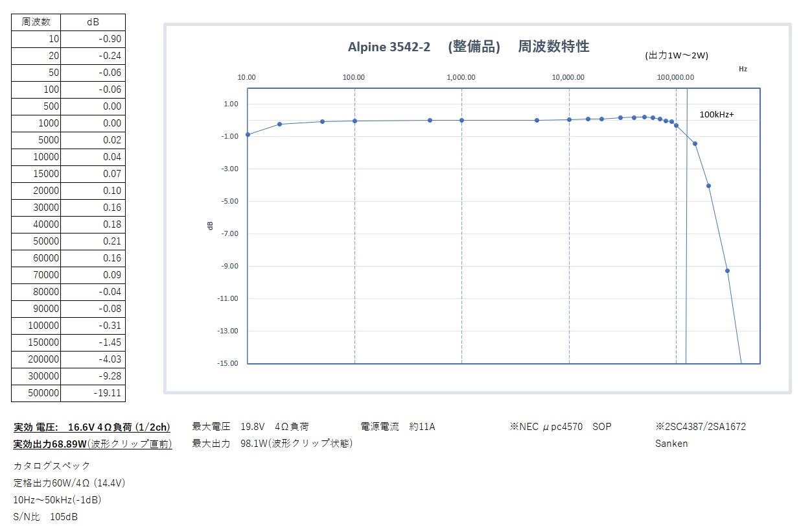The height and width of the screenshot is (526, 812).
Task: Click the "100,000.00" x-axis label
Action: tap(675, 77)
